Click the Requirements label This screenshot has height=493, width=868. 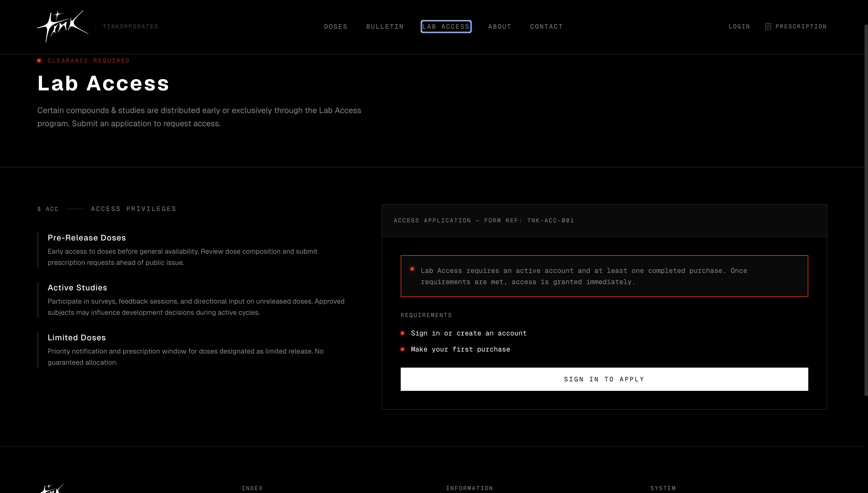pyautogui.click(x=426, y=315)
